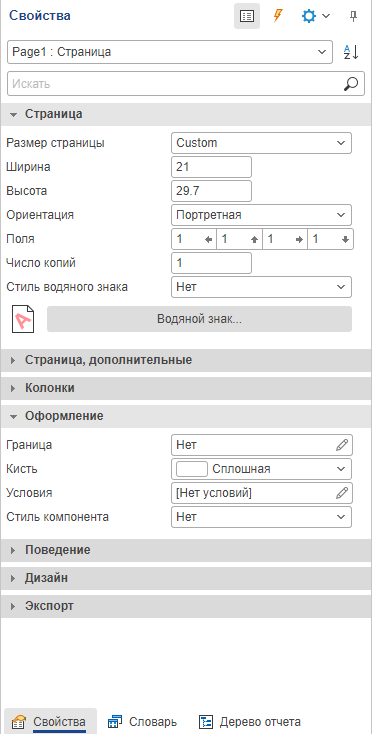Open the gear settings menu
Screen dimensions: 372x734
(x=315, y=16)
